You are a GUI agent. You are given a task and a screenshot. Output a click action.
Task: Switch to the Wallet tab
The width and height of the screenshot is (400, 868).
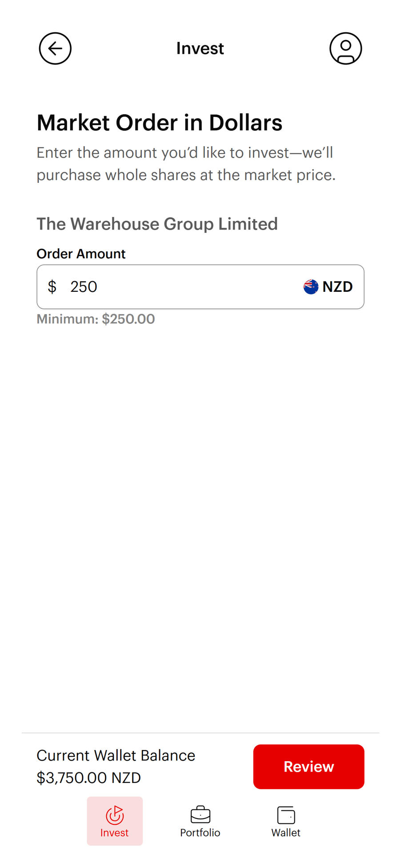tap(286, 821)
